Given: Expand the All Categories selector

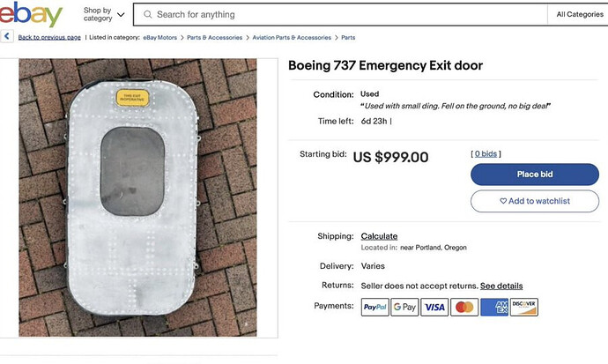Looking at the screenshot, I should (579, 15).
